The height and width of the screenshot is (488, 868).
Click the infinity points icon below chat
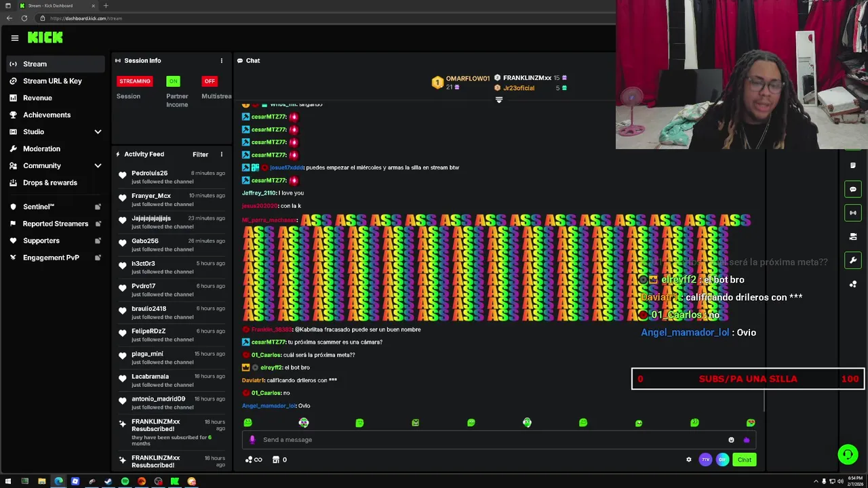tap(254, 460)
